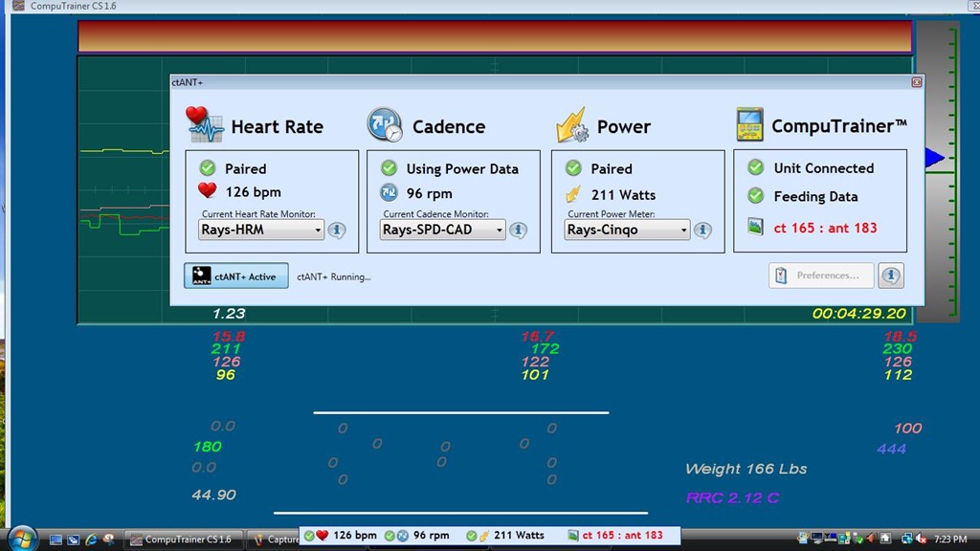This screenshot has height=551, width=980.
Task: Click the green check beside Feeding Data
Action: pos(756,195)
